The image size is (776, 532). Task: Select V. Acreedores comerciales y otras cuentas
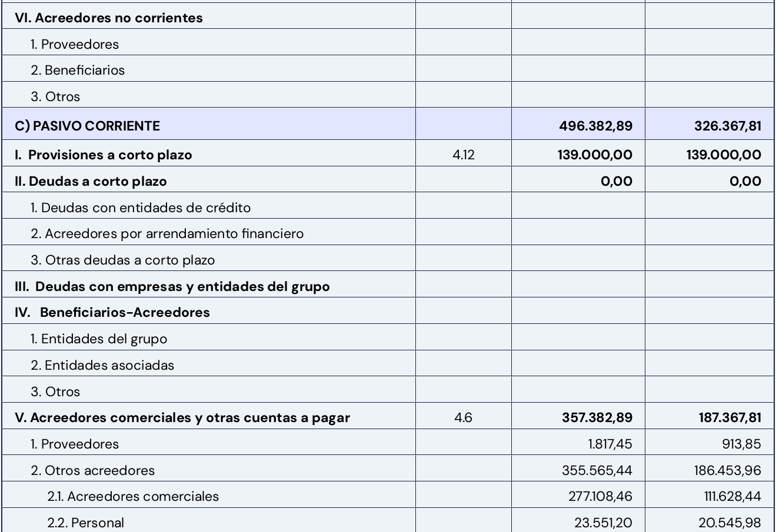click(x=182, y=417)
